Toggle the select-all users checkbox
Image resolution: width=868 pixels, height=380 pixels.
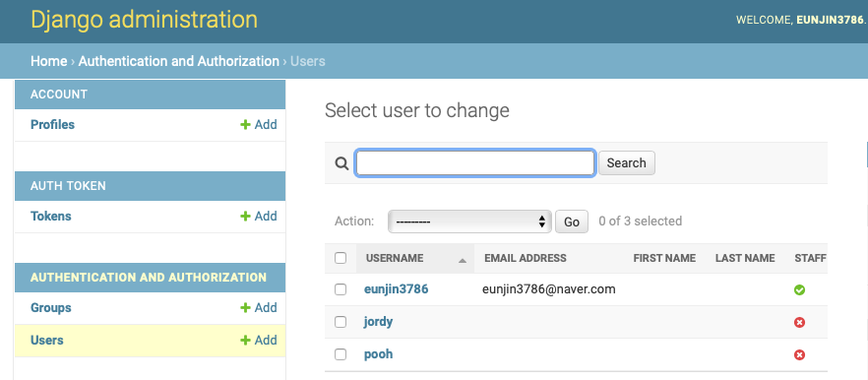click(x=341, y=258)
